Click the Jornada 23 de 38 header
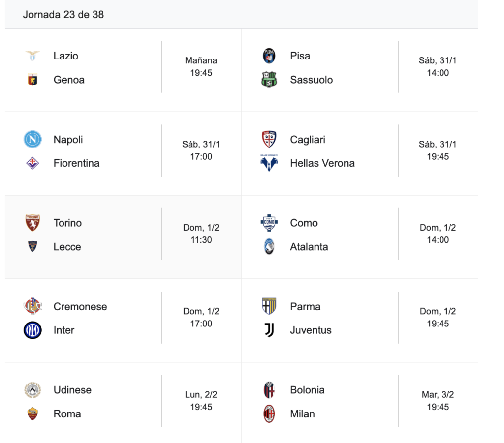504x443 pixels. click(x=63, y=14)
